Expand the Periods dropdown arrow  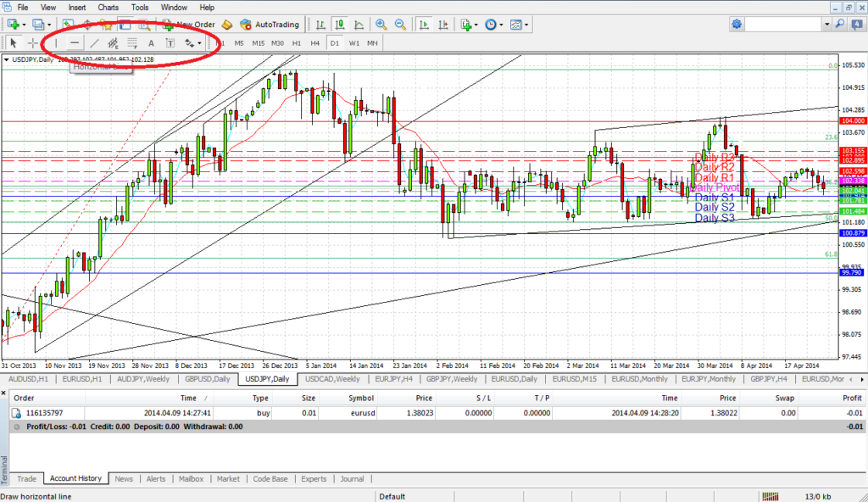click(501, 25)
